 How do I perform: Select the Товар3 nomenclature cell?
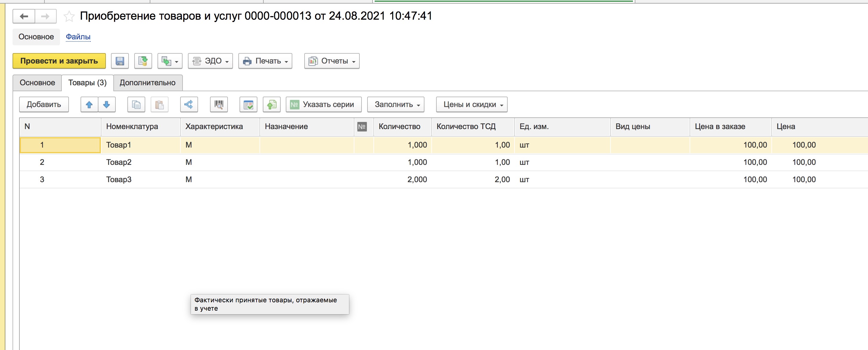tap(140, 179)
